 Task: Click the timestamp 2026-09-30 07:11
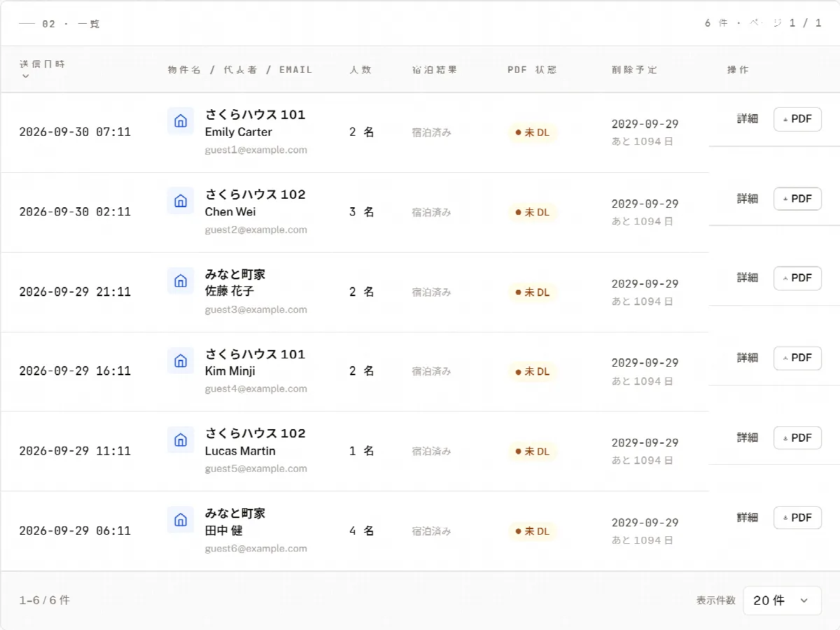tap(75, 132)
